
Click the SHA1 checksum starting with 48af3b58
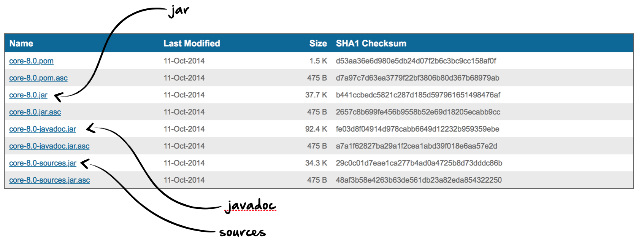[419, 180]
